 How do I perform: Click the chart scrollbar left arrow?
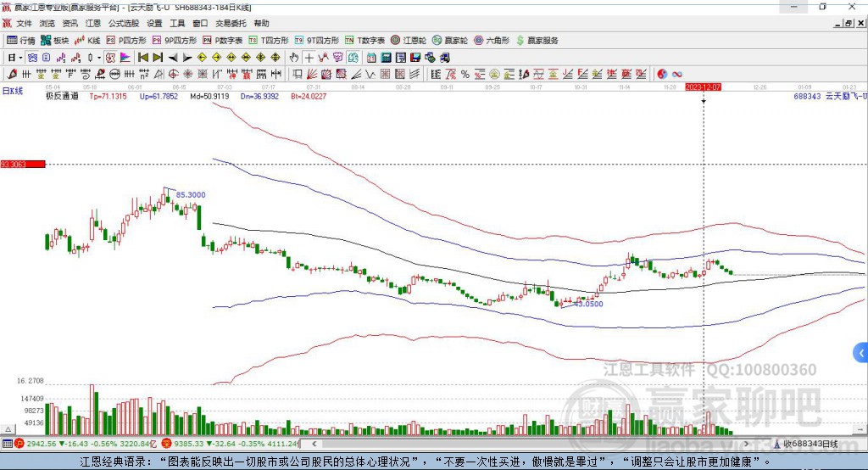(x=314, y=444)
